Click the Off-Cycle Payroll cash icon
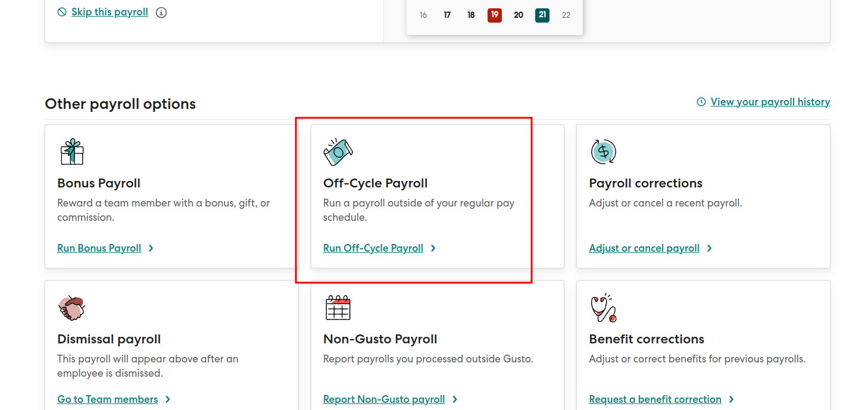Viewport: 868px width, 410px height. click(x=338, y=152)
